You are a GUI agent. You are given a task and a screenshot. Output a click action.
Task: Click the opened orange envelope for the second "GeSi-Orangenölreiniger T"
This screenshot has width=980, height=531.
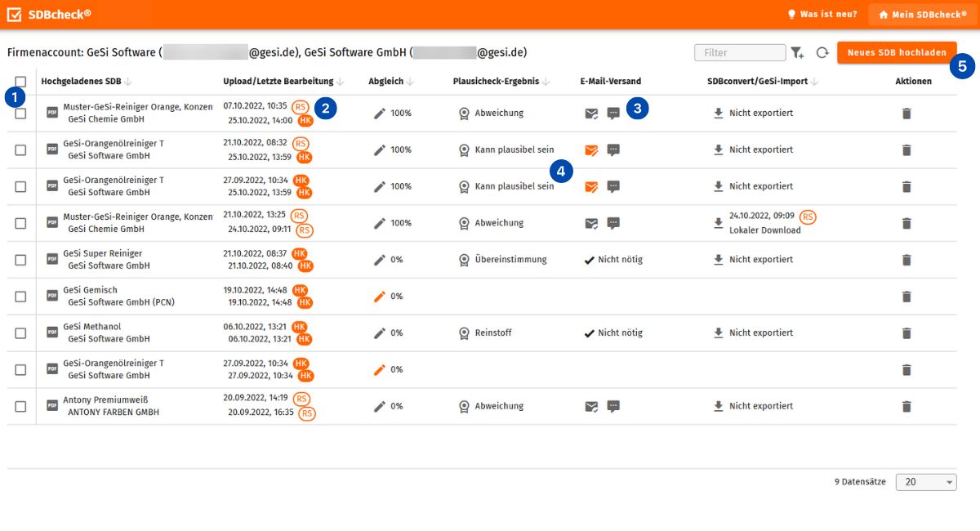click(x=590, y=185)
